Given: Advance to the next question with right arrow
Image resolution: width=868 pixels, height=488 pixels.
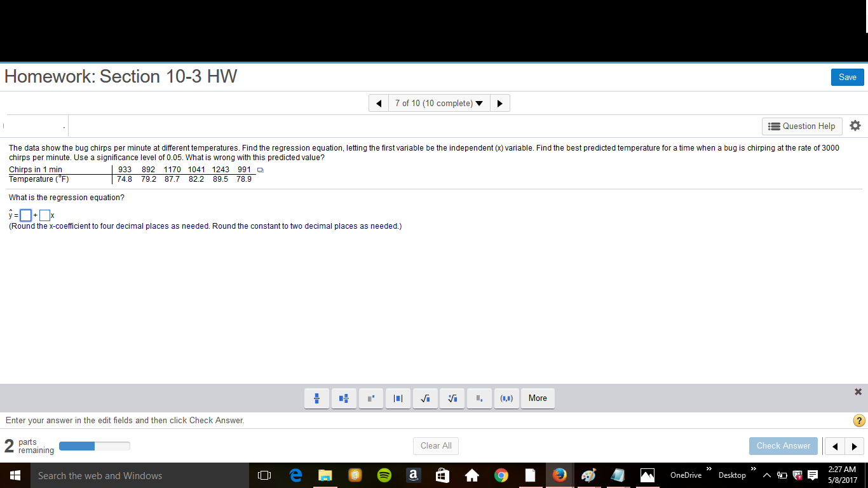Looking at the screenshot, I should [x=500, y=102].
